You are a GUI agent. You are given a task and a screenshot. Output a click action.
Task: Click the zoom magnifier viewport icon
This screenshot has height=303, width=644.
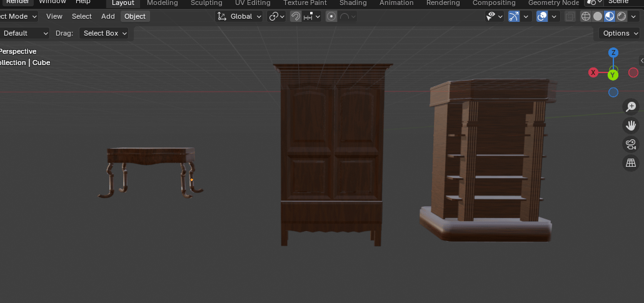tap(631, 107)
